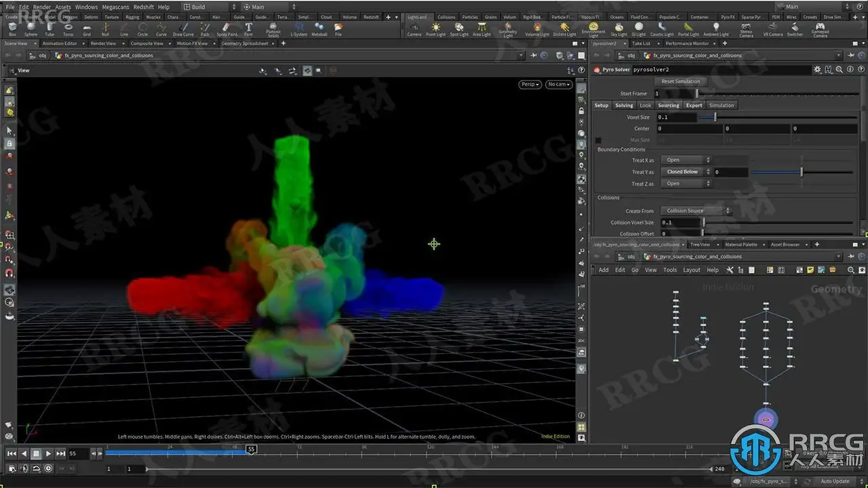
Task: Select the Spray Paint tool
Action: (227, 28)
